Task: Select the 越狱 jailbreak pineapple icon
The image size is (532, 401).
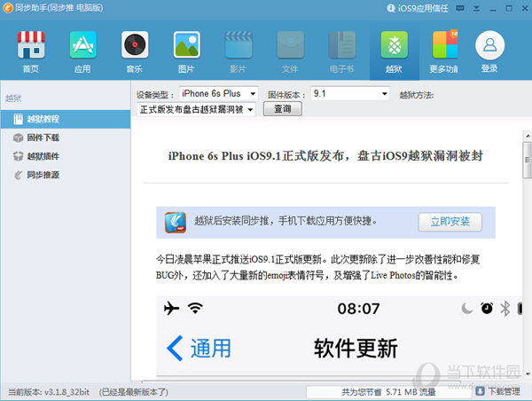Action: (394, 45)
